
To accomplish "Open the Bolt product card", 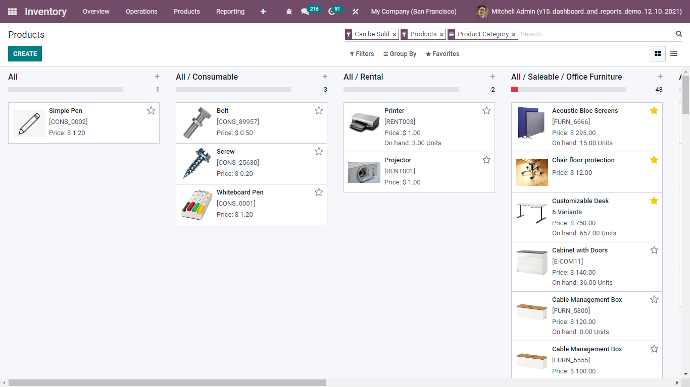I will pyautogui.click(x=251, y=123).
